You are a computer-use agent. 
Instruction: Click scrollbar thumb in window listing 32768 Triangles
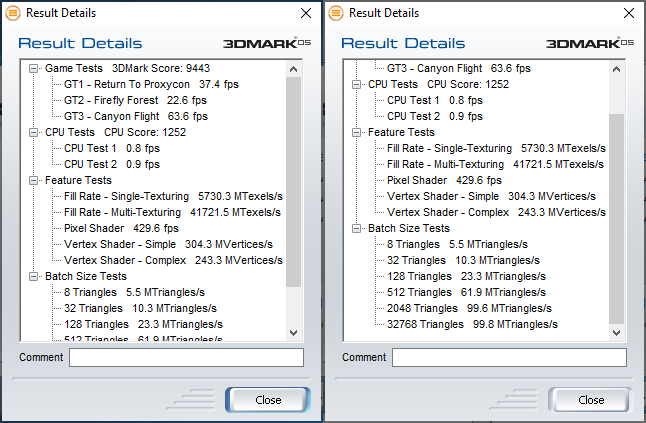[x=616, y=219]
